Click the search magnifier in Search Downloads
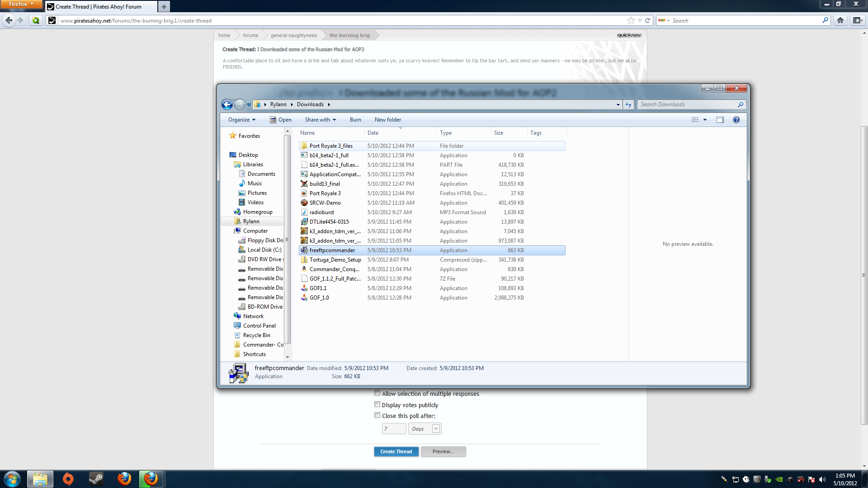 (x=741, y=104)
